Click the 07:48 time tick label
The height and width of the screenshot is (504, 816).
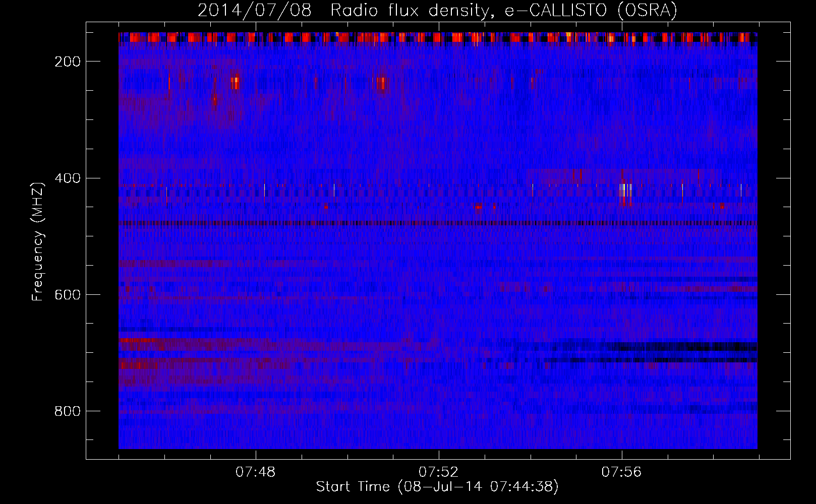pos(256,472)
